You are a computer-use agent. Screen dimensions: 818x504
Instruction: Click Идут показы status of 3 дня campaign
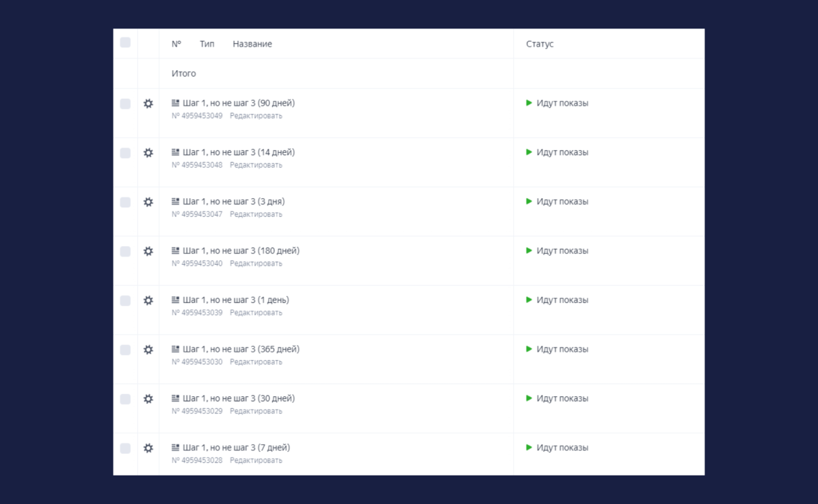(x=562, y=202)
